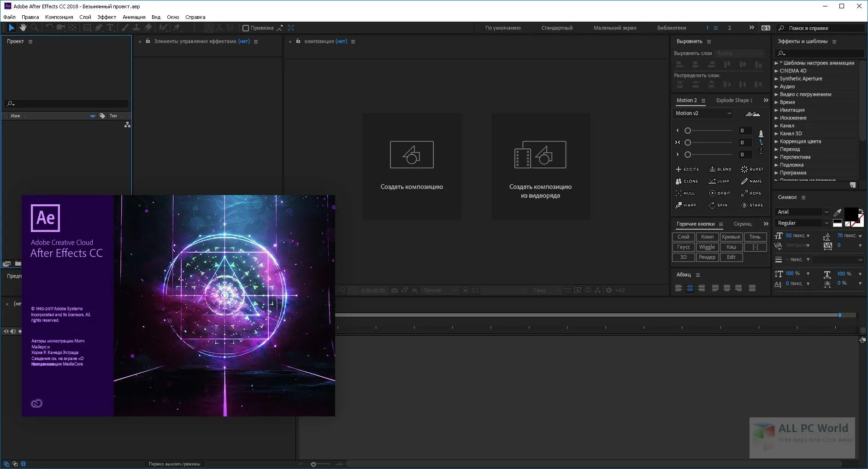
Task: Show hidden workspaces with double chevron
Action: click(x=752, y=28)
